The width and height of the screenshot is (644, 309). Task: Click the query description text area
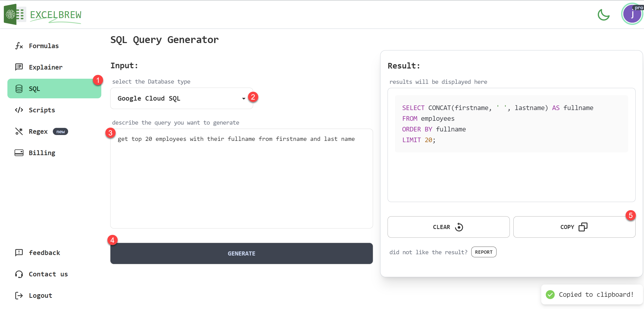coord(241,178)
